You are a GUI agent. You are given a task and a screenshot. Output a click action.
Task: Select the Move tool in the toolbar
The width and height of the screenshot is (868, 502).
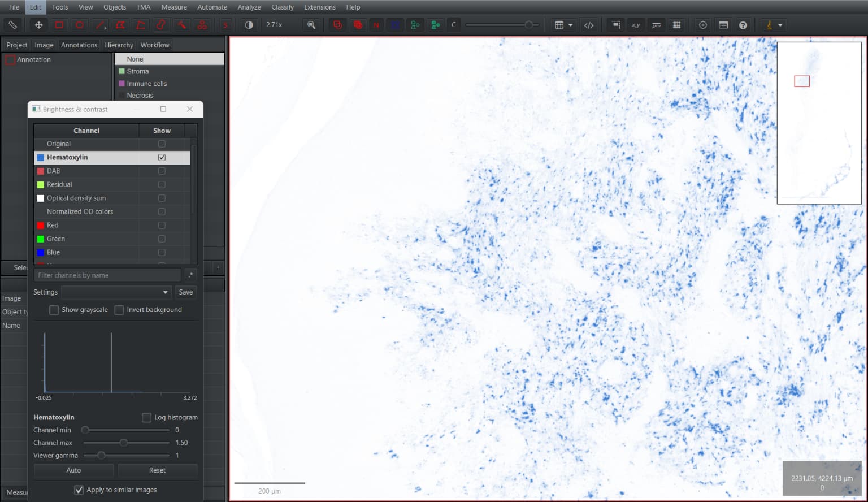38,25
